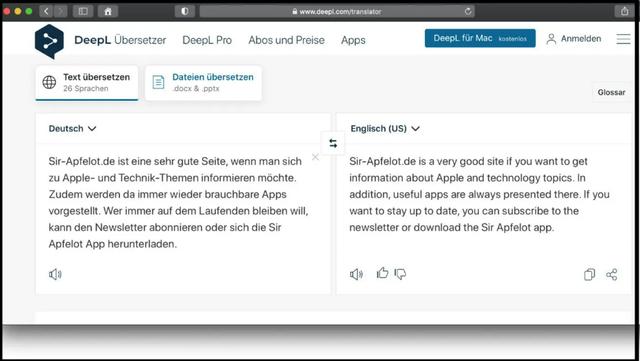Viewport: 640px width, 361px height.
Task: Open the Deutsch source language dropdown
Action: 72,129
